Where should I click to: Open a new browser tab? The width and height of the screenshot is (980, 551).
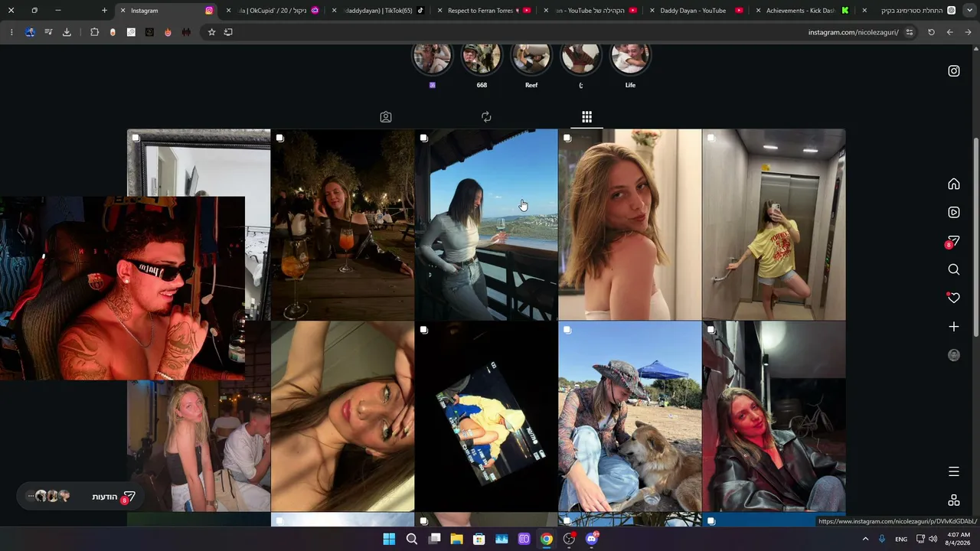coord(104,11)
